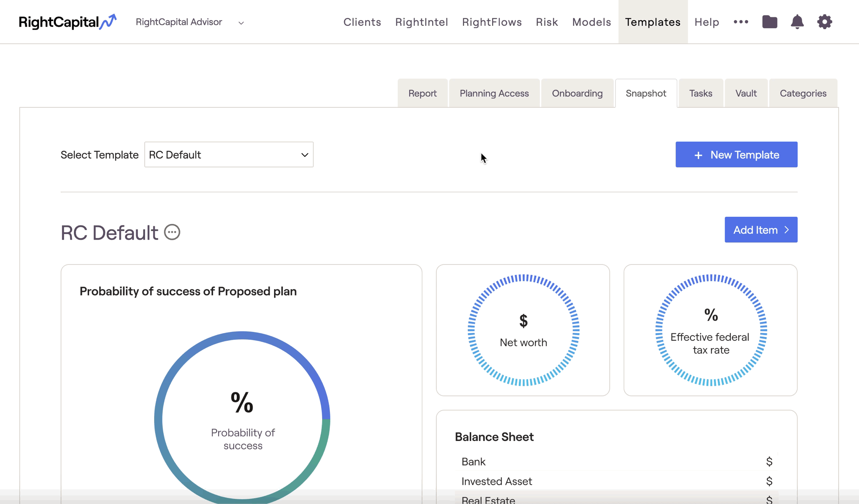
Task: Click the Bank row in Balance Sheet
Action: click(x=617, y=461)
